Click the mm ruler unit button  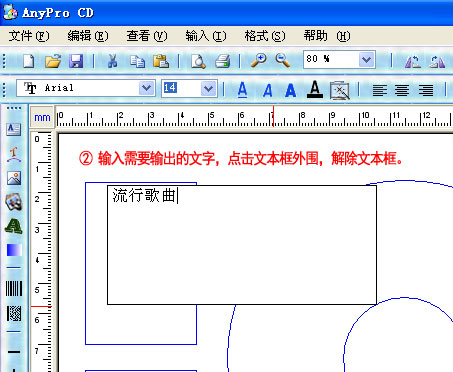click(x=42, y=117)
